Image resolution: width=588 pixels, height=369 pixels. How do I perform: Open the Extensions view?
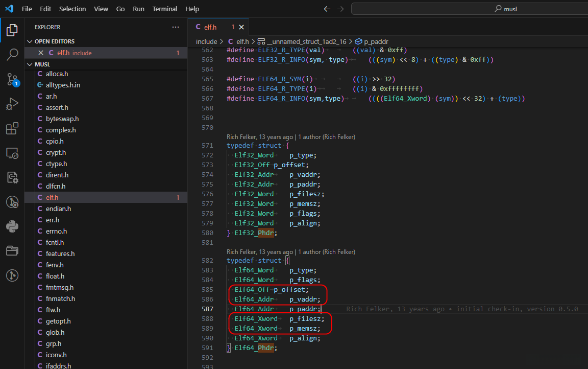pos(12,129)
